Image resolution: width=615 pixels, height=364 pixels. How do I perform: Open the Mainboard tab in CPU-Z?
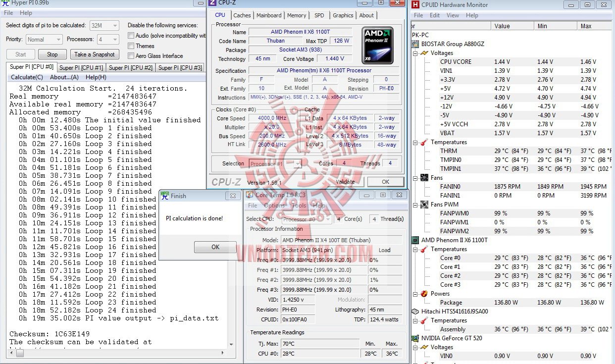coord(269,15)
